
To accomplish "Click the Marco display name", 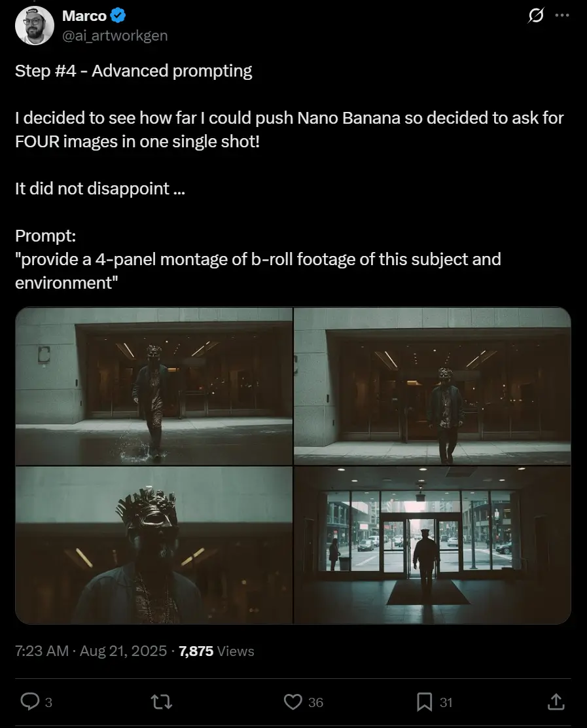I will [x=84, y=16].
